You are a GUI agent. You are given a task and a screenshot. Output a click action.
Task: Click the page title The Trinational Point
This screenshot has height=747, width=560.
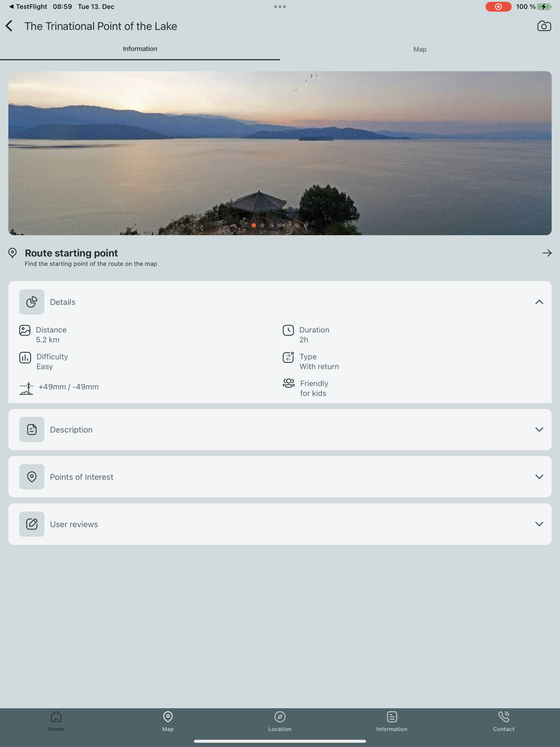(x=101, y=26)
